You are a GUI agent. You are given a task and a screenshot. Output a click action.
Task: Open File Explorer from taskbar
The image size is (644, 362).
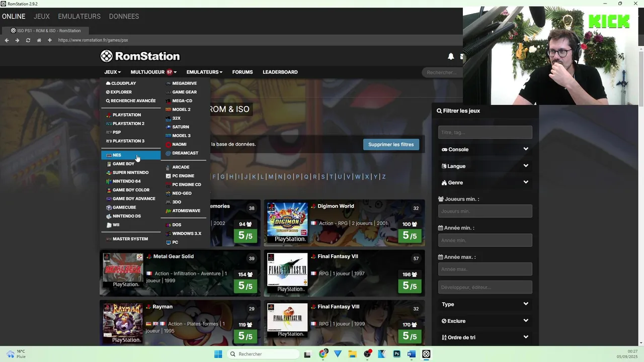tap(352, 354)
